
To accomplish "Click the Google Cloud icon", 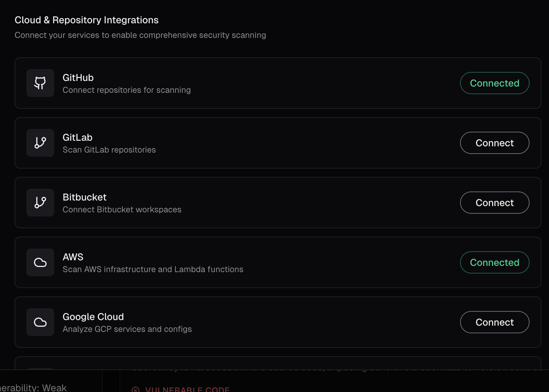I will pyautogui.click(x=40, y=322).
